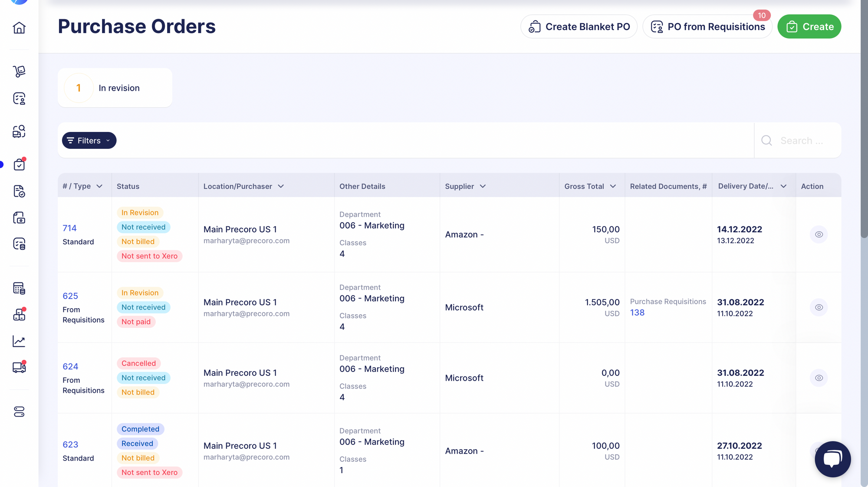View order 714 via eye icon
Screen dimensions: 868x487
pyautogui.click(x=819, y=234)
